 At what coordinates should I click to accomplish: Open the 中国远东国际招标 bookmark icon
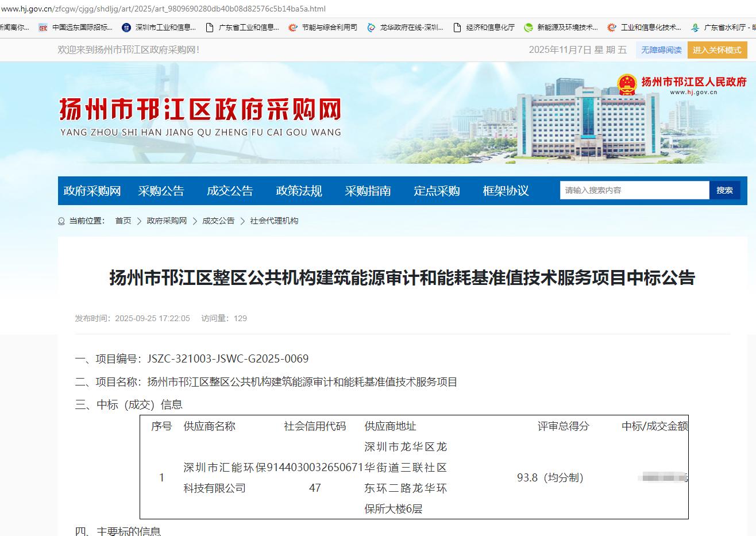[x=43, y=28]
